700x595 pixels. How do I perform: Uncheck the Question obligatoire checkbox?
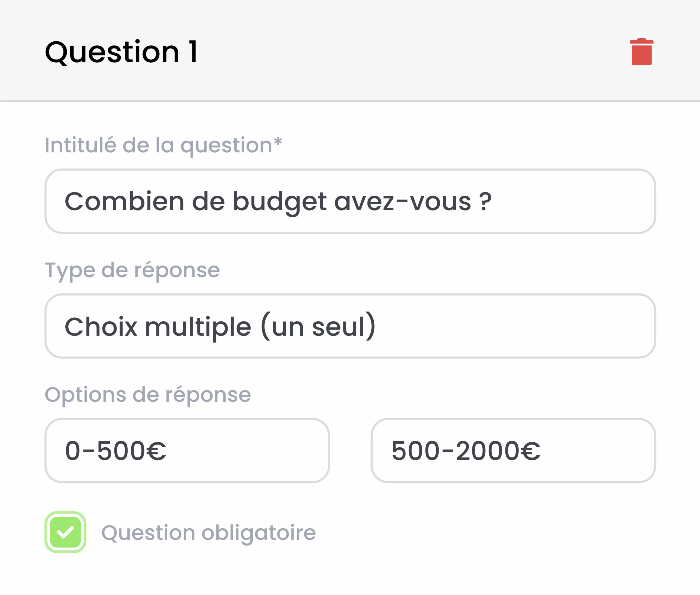coord(65,532)
